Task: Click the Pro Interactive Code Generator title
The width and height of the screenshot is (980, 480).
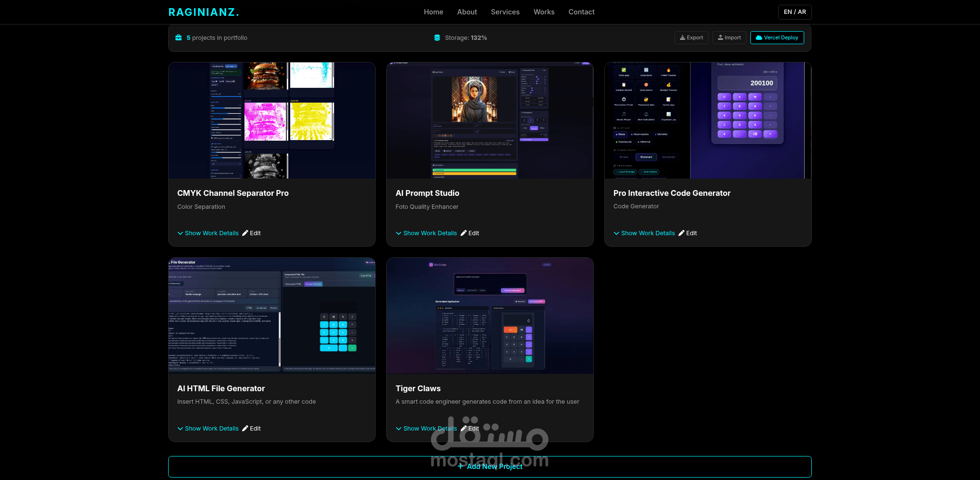Action: coord(672,193)
